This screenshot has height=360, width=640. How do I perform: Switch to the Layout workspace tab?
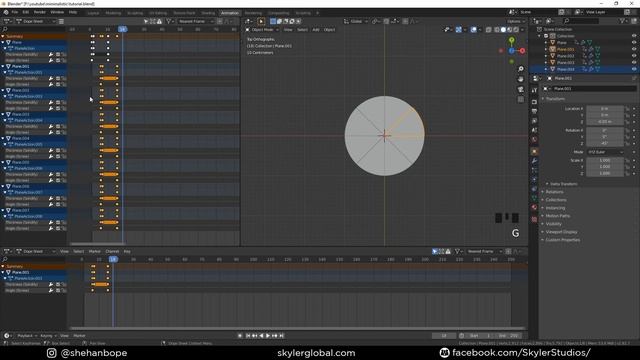[93, 13]
